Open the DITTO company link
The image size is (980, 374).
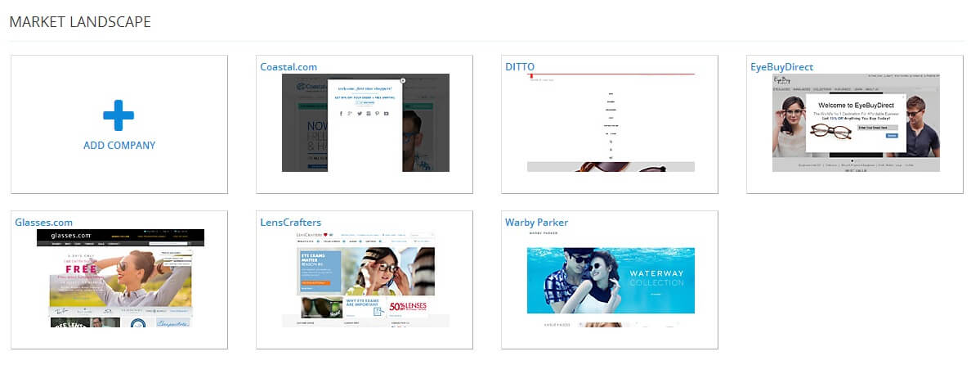coord(520,67)
